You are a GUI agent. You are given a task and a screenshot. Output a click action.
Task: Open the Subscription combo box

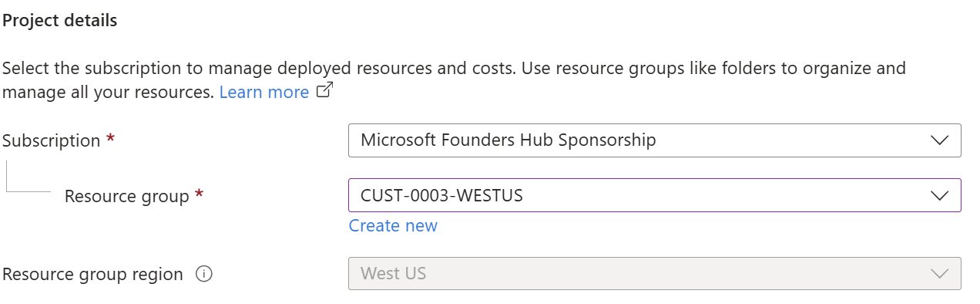(655, 140)
